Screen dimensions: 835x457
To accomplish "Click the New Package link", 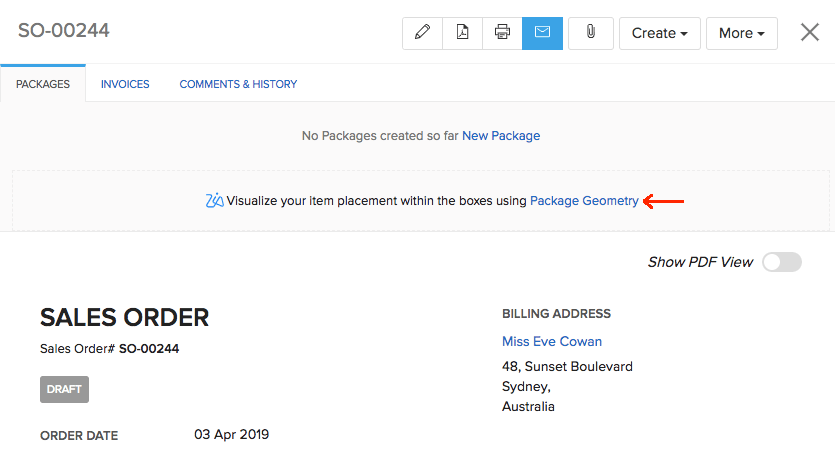I will click(x=501, y=136).
